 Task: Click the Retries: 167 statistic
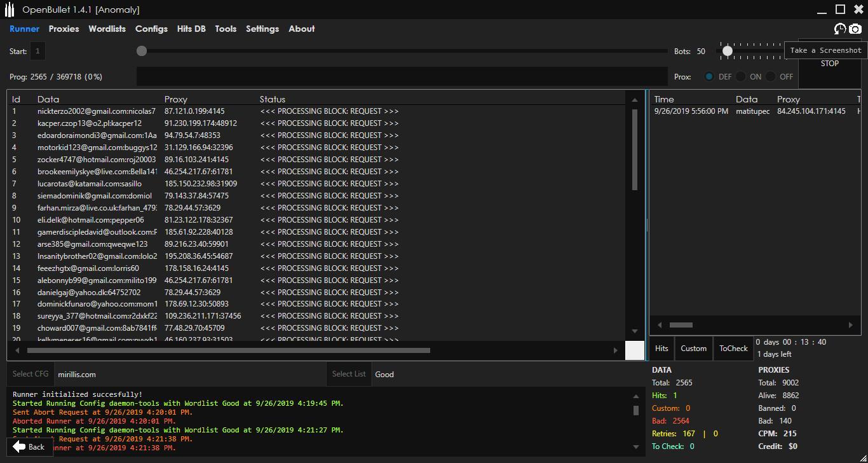(x=674, y=434)
